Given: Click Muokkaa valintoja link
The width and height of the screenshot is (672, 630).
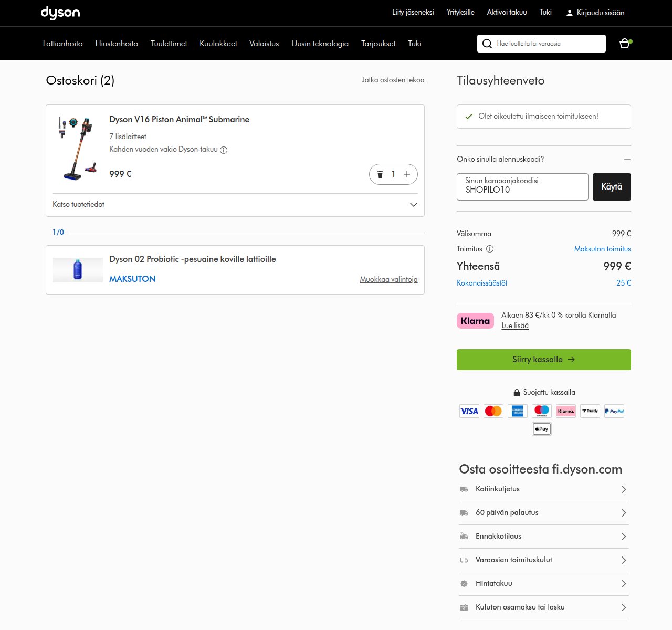Looking at the screenshot, I should tap(389, 279).
